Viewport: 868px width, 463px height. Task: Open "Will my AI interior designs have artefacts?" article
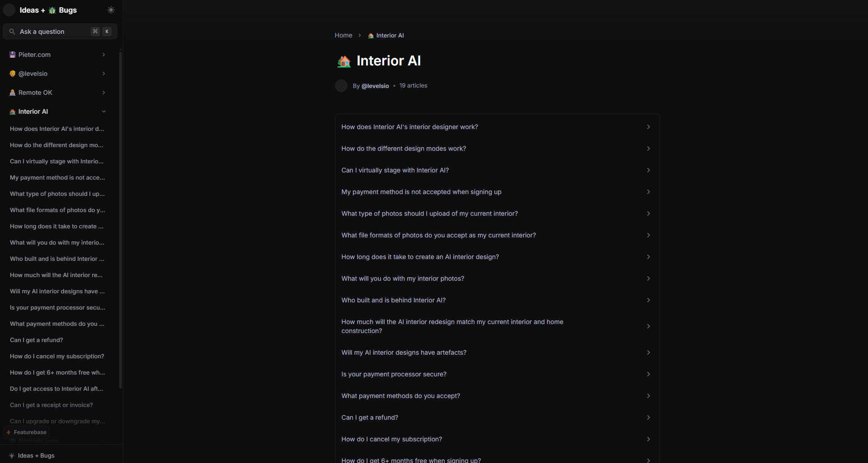tap(404, 352)
